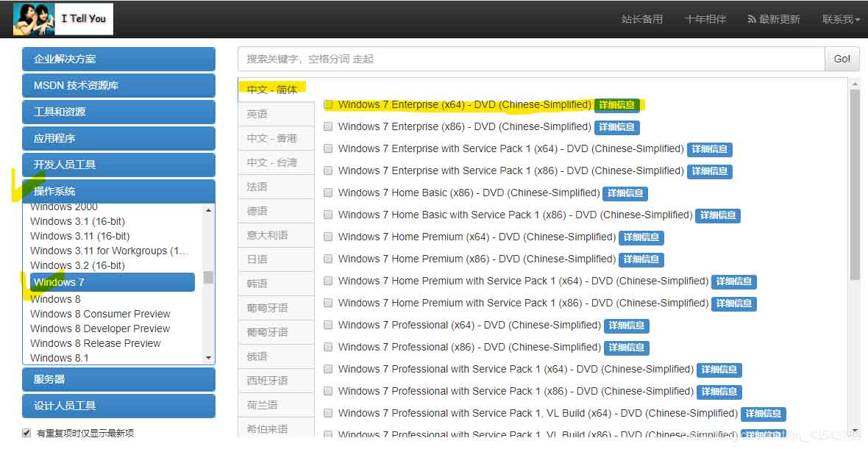Expand the MSDN 技术资源库 category
This screenshot has height=449, width=868.
click(118, 86)
